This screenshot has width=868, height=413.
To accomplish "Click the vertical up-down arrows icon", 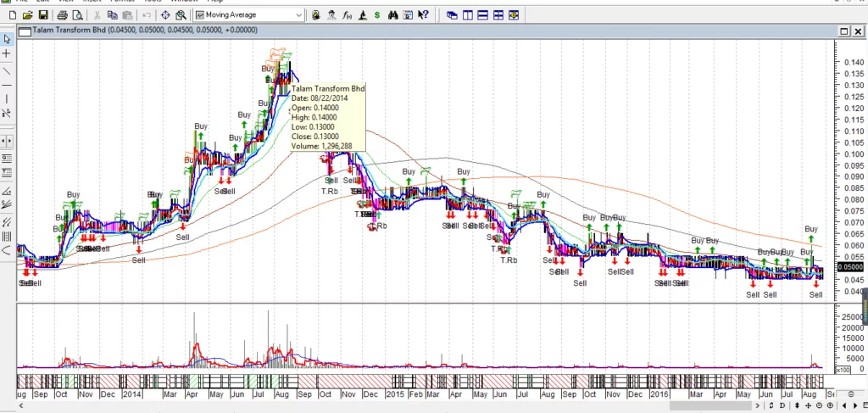I will point(797,406).
